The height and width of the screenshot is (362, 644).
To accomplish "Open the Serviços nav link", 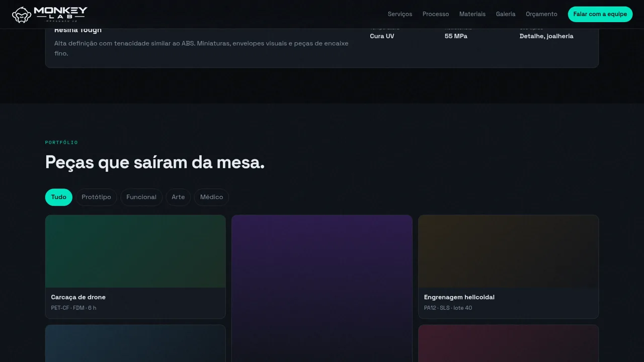I will [400, 14].
